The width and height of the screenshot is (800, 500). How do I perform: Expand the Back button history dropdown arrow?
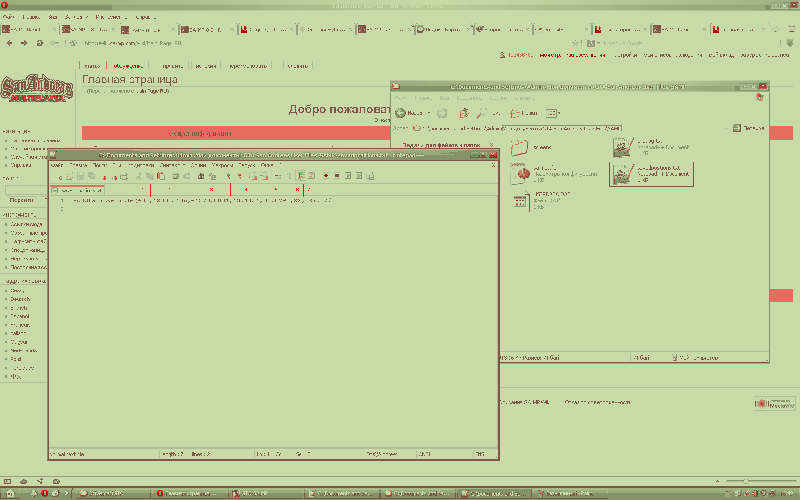(428, 113)
